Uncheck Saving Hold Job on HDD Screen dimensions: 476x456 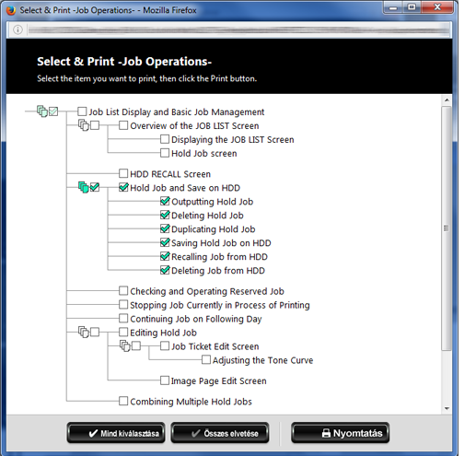[165, 242]
